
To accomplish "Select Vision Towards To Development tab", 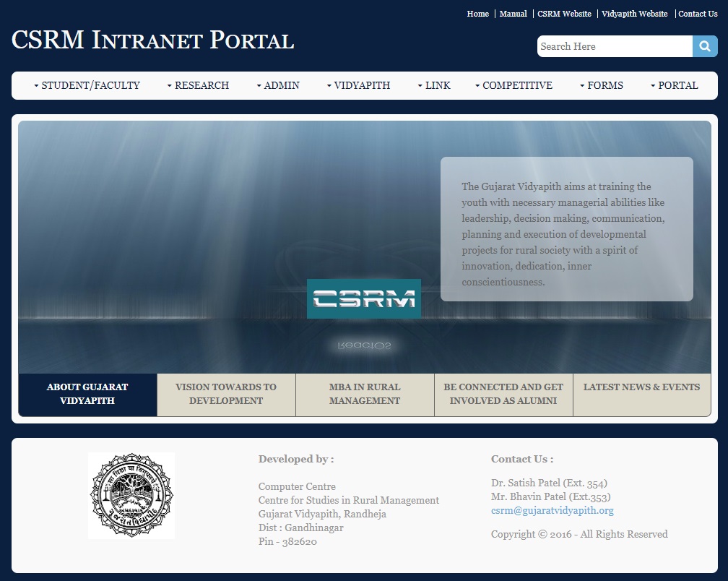I will point(226,395).
